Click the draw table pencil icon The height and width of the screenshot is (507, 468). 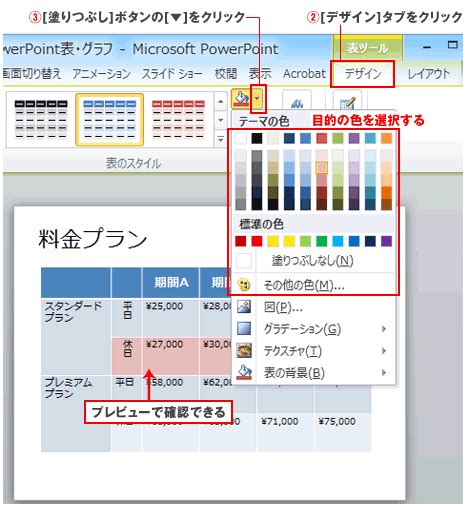pyautogui.click(x=347, y=103)
